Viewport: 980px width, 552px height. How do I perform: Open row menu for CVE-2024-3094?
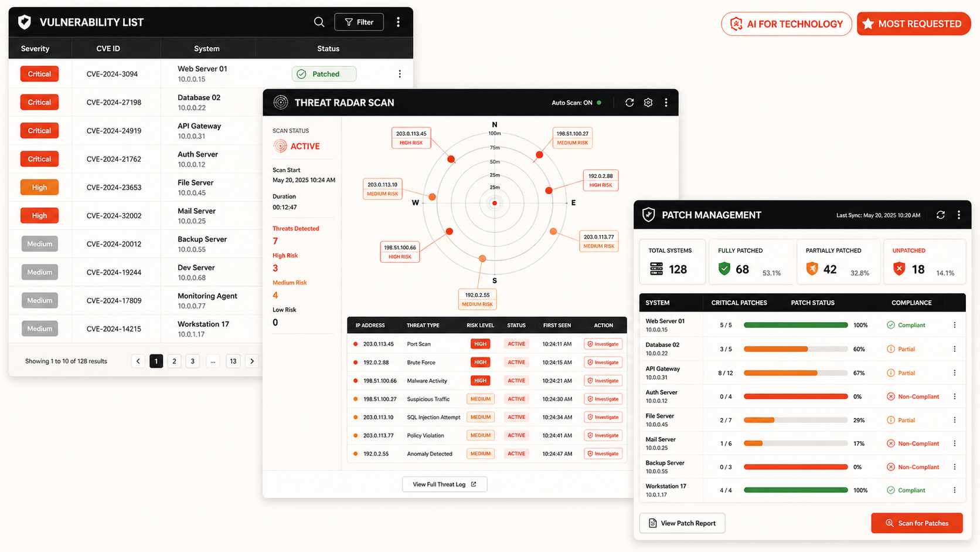pos(400,74)
